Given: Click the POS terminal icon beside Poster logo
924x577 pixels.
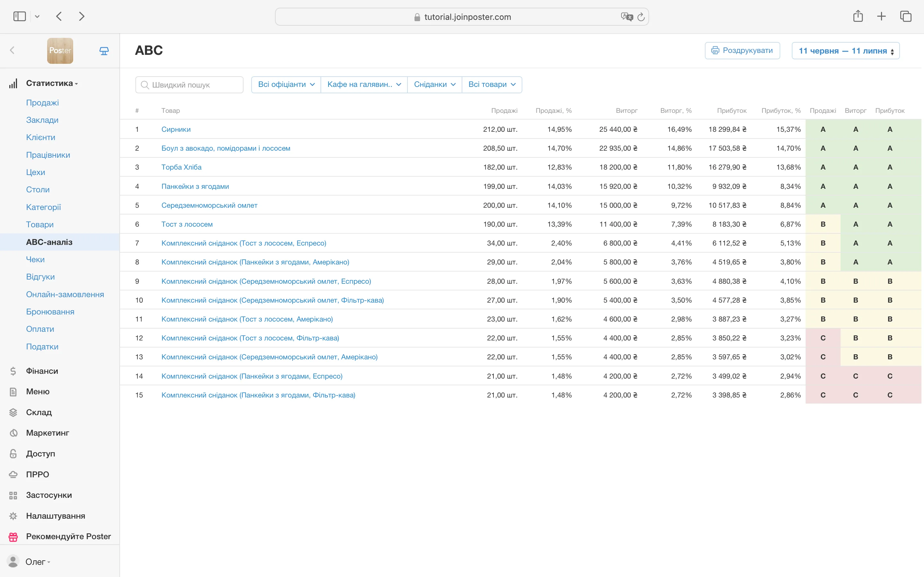Looking at the screenshot, I should [104, 51].
